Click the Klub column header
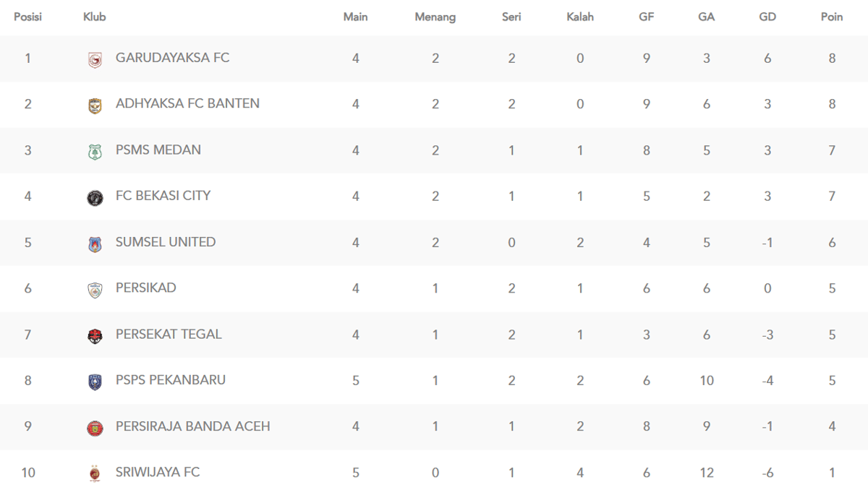This screenshot has width=868, height=495. [x=95, y=17]
